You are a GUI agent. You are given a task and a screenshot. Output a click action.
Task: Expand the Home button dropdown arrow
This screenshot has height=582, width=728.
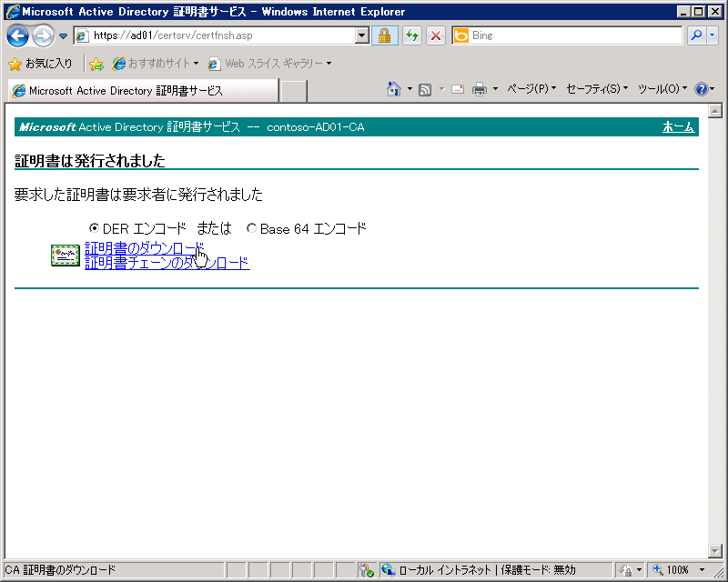click(x=409, y=88)
